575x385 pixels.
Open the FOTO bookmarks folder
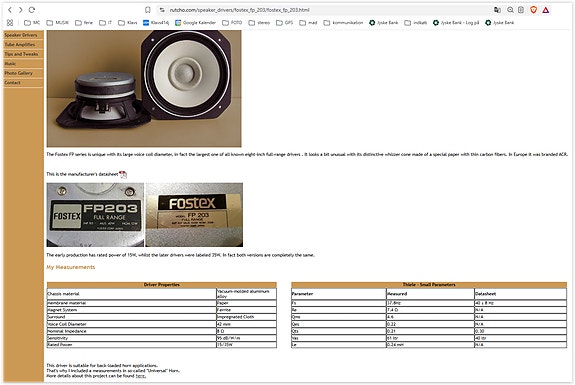click(232, 23)
